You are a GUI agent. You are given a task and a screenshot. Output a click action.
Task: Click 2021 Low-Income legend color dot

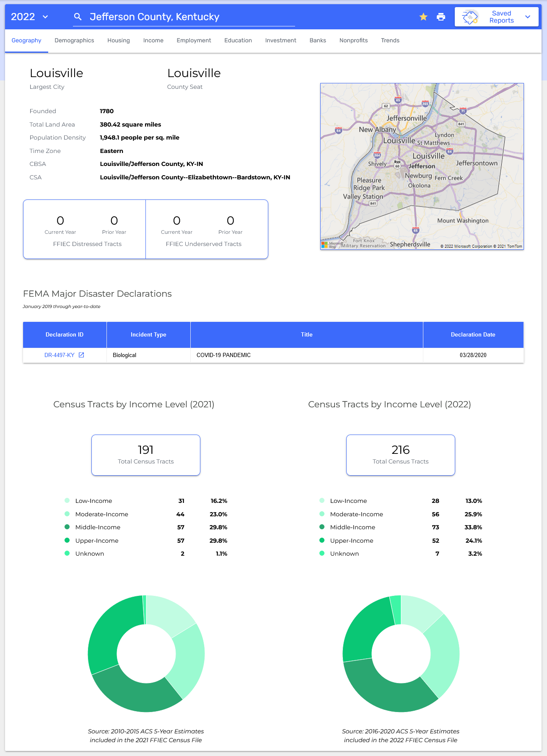coord(67,500)
